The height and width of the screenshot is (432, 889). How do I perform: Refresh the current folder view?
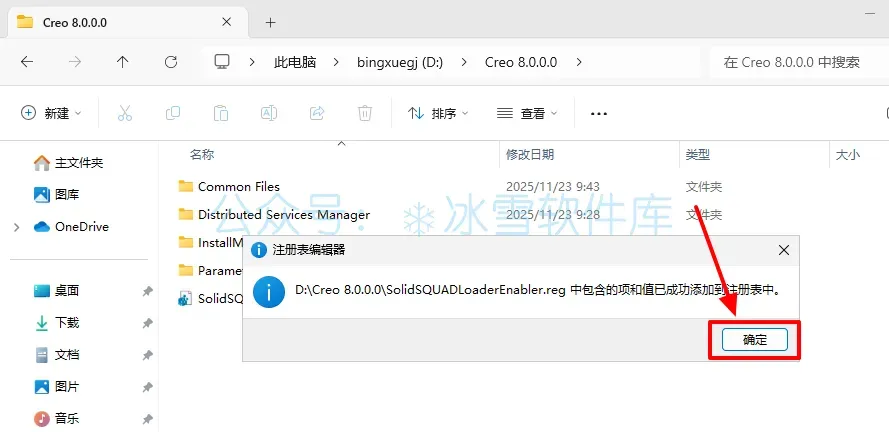tap(171, 62)
